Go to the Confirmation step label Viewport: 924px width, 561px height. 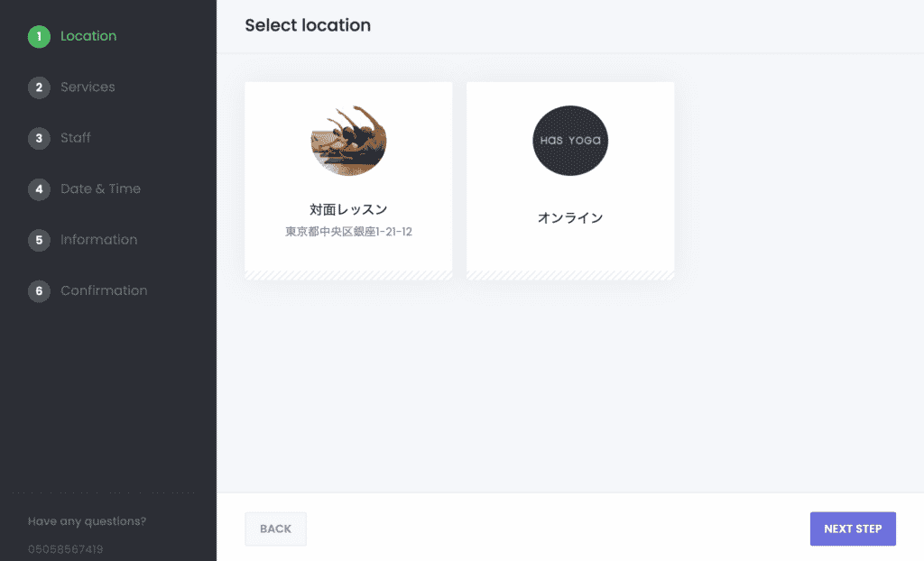(x=104, y=290)
